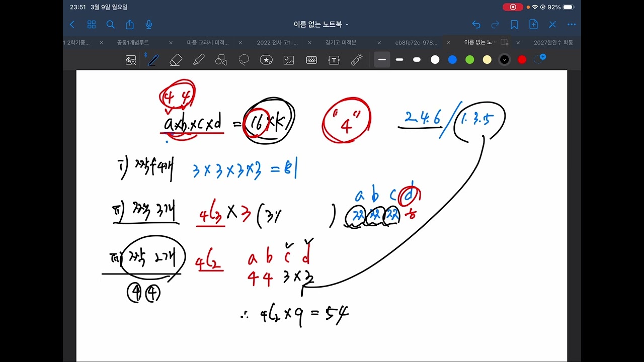Tap the clock showing 23:51

(78, 7)
